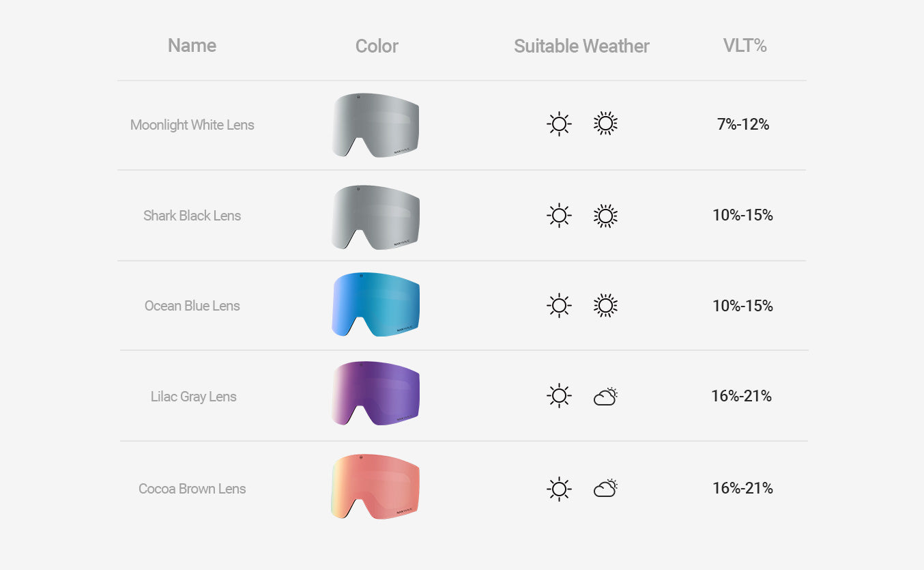
Task: Click the Color column header
Action: 377,46
